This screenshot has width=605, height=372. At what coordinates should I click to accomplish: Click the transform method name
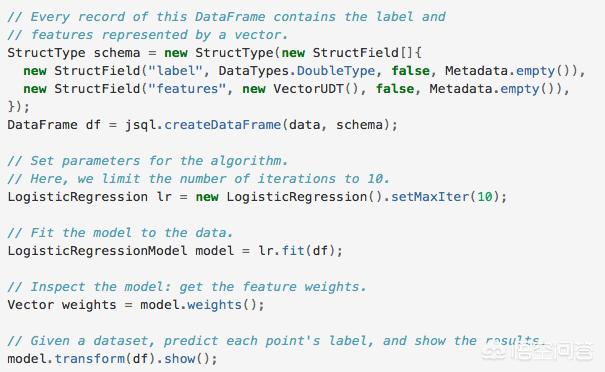[x=90, y=358]
